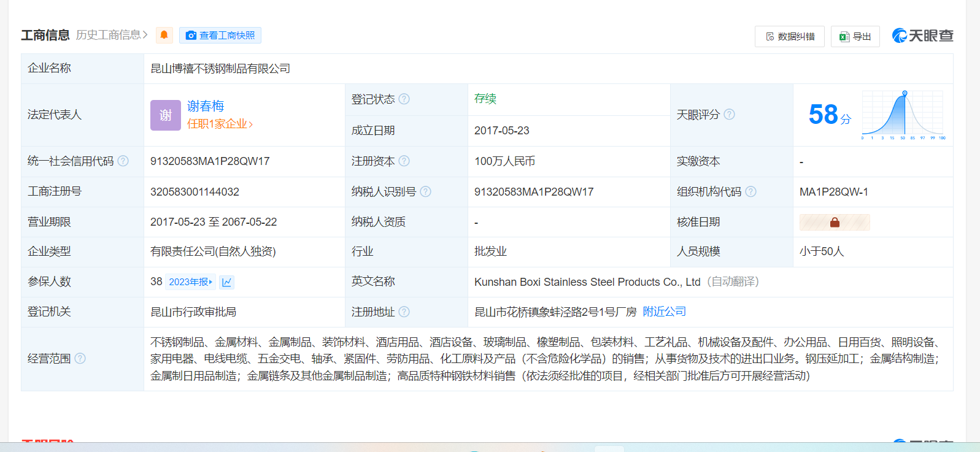Click help icon beside 注册资本
Screen dimensions: 980x452
click(x=404, y=161)
